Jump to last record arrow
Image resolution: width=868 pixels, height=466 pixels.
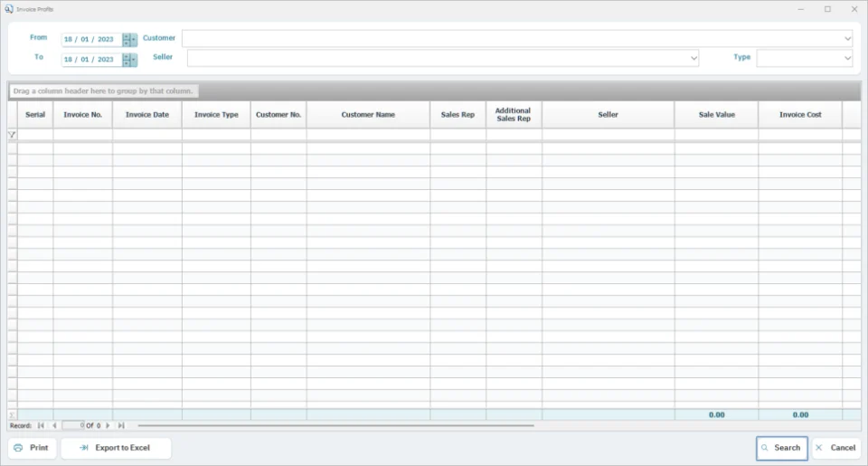click(x=121, y=425)
